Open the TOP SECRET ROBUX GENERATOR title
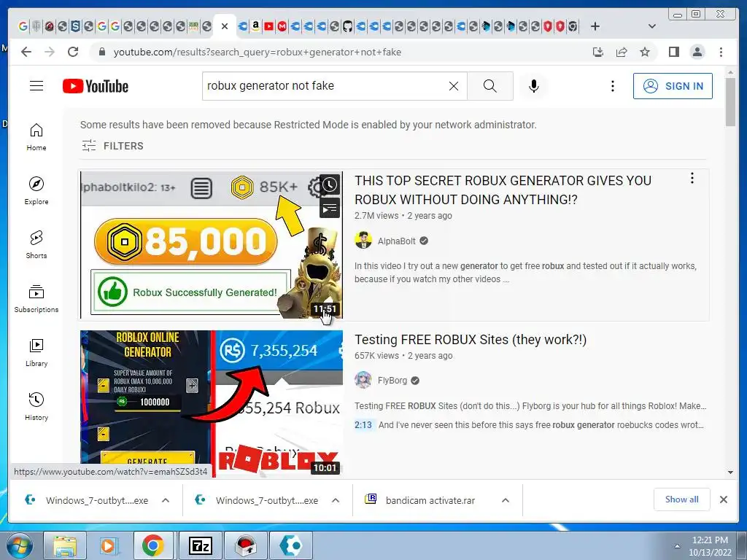The image size is (747, 560). coord(503,190)
